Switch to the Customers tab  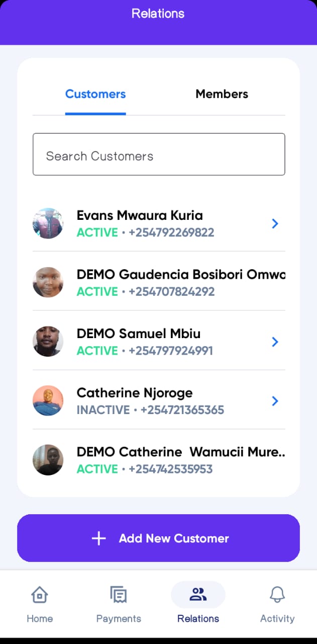95,94
